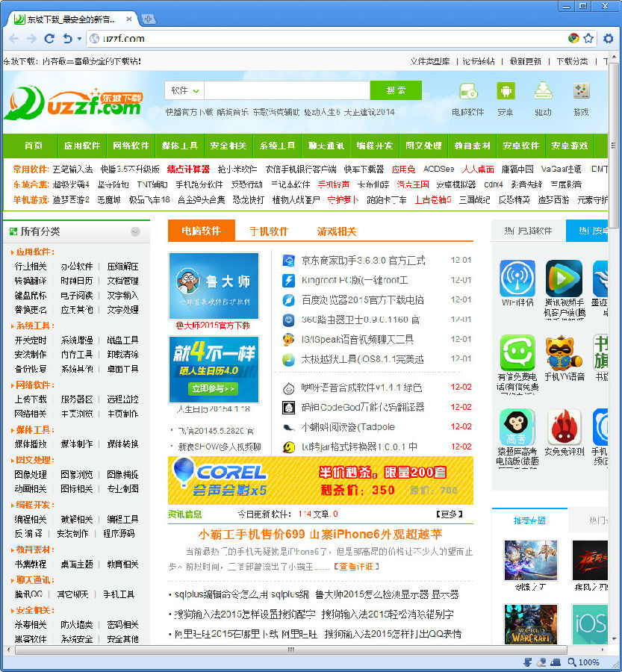
Task: Click the uzzf.com site logo
Action: point(74,103)
